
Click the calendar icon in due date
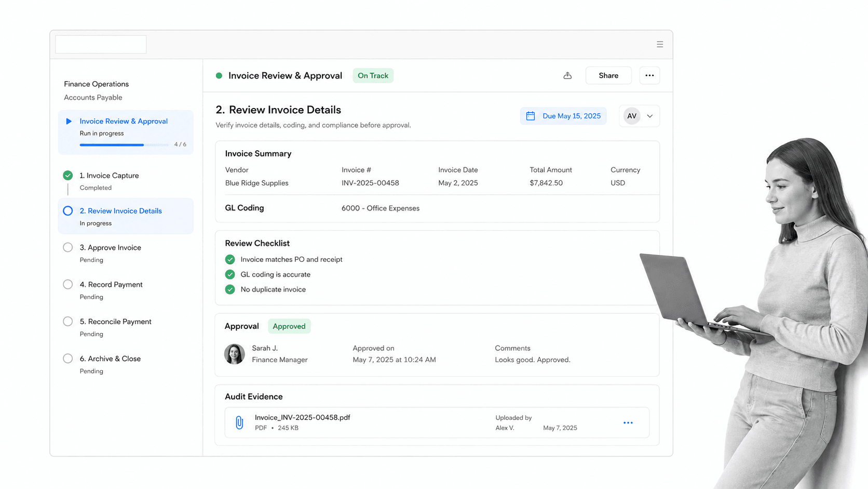point(531,116)
